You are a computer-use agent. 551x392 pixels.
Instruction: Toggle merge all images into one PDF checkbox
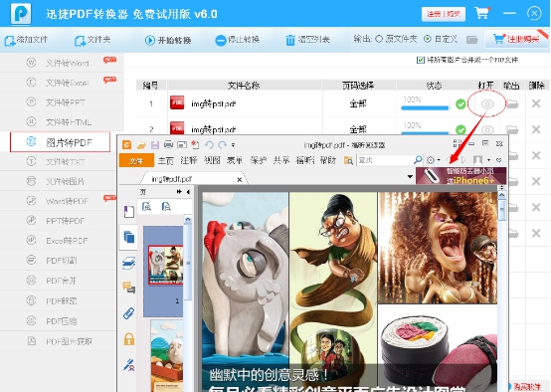421,60
